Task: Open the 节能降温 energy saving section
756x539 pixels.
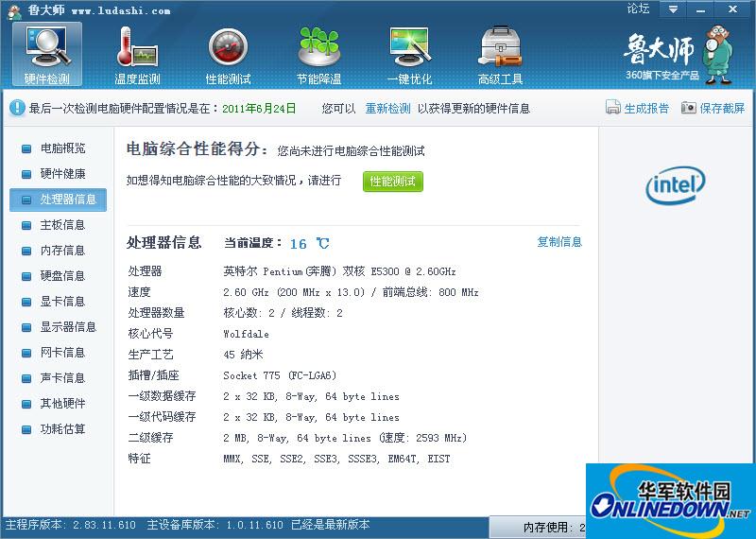Action: [319, 55]
